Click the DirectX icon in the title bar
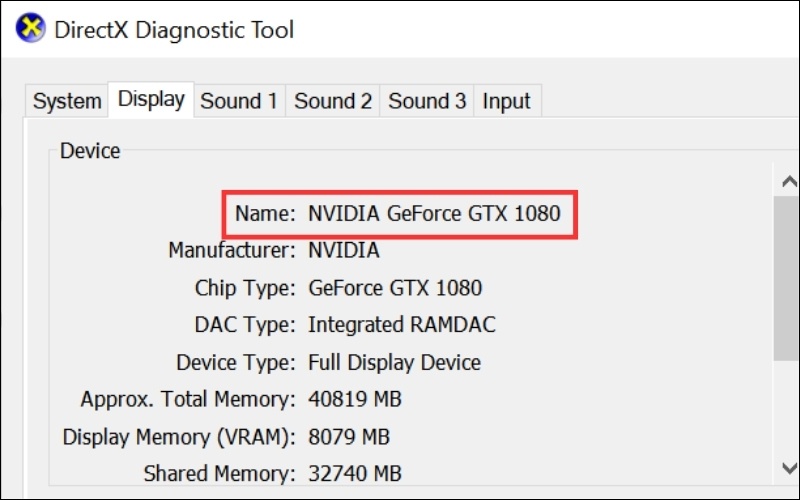 pos(29,29)
